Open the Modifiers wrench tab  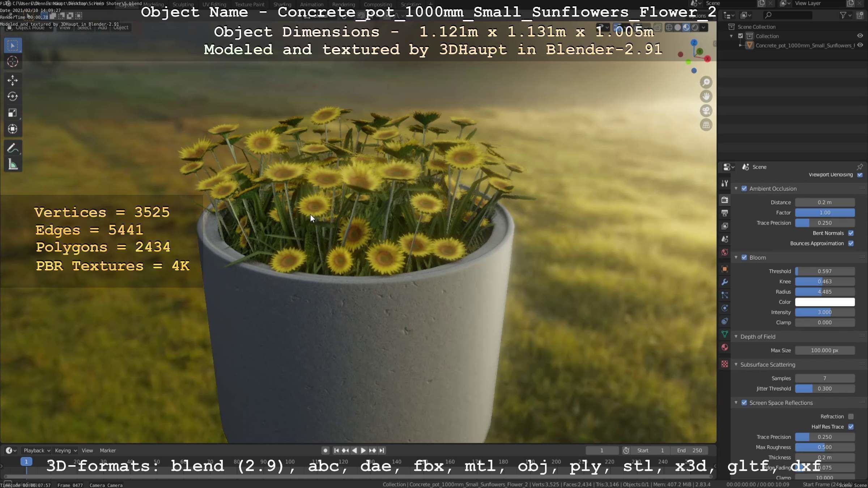(x=724, y=282)
